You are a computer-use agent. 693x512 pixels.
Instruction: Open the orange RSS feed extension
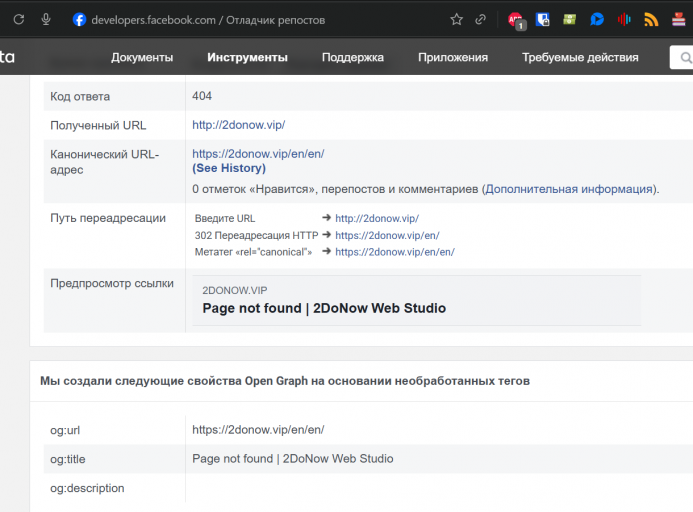(651, 19)
